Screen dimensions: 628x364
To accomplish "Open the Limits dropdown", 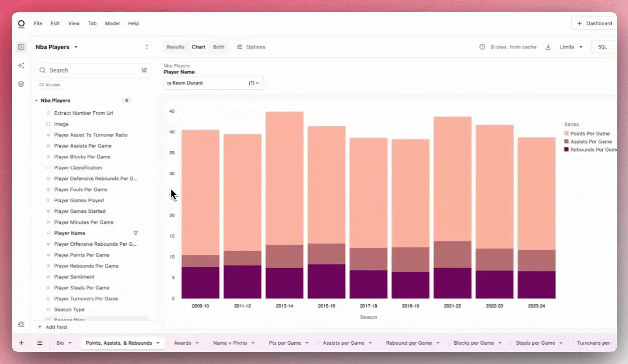I will pos(570,47).
